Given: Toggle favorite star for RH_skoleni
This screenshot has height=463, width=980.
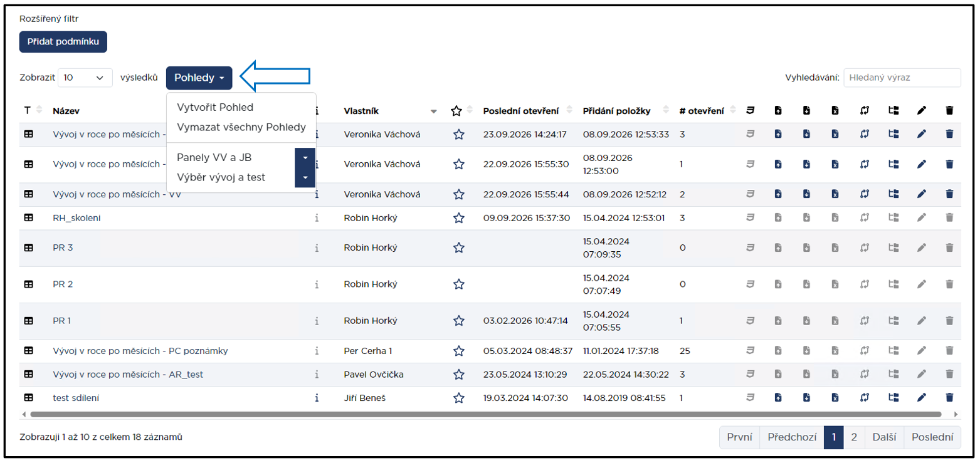Looking at the screenshot, I should coord(459,218).
